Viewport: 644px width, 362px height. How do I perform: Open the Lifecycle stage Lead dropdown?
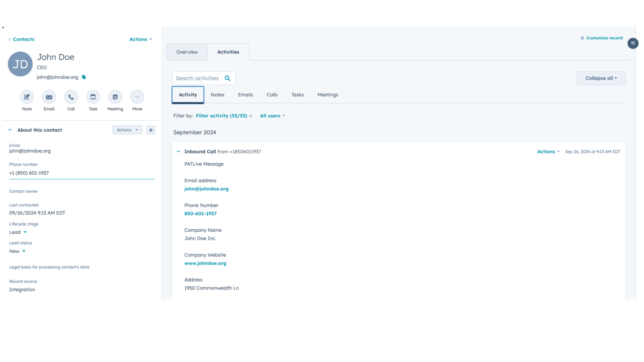click(18, 232)
